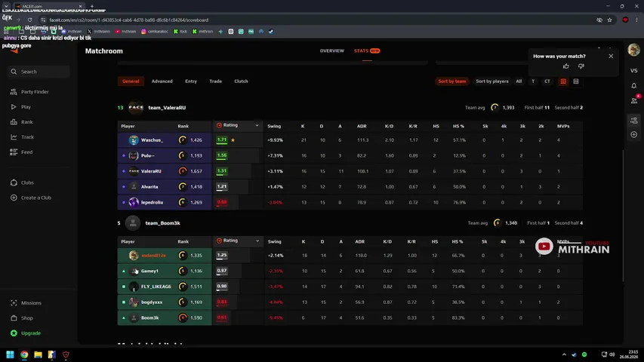
Task: Click the browser address bar
Action: point(320,20)
